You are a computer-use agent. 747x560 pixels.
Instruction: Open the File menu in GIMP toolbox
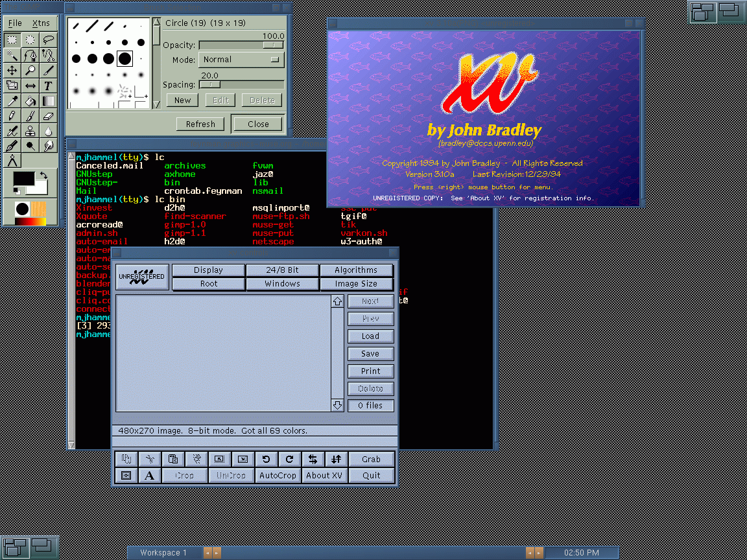[x=14, y=23]
